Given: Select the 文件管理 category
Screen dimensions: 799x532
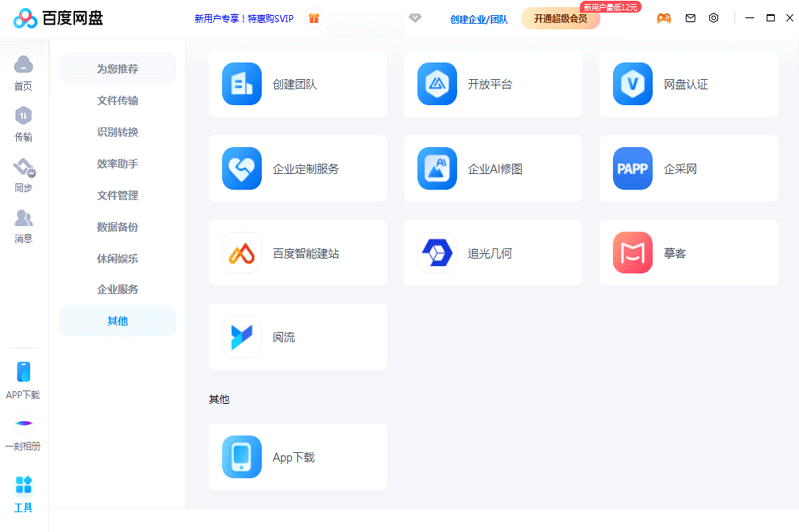Looking at the screenshot, I should pos(117,195).
